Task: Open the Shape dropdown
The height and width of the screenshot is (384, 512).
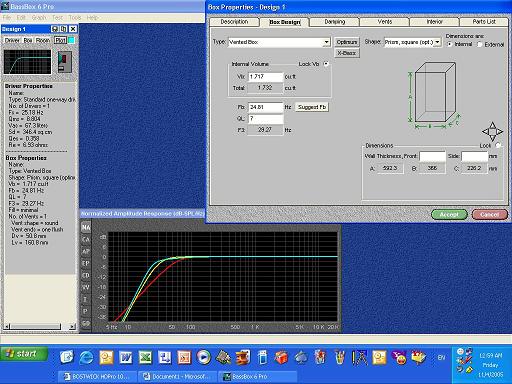Action: tap(438, 42)
